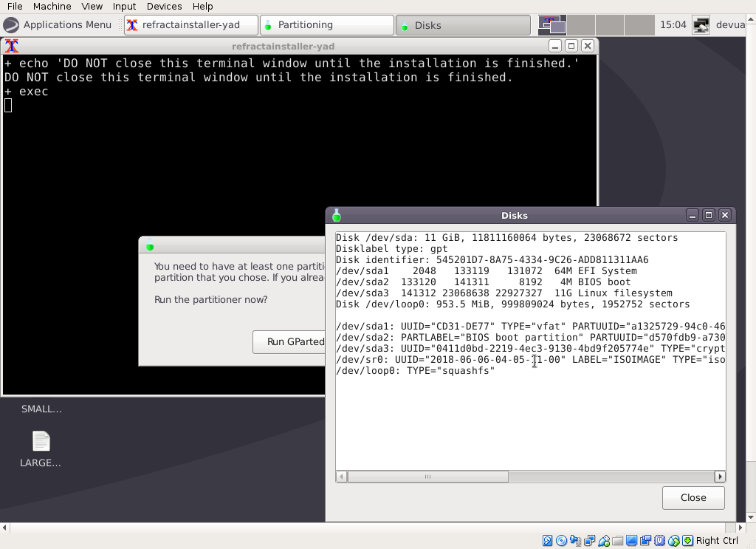Screen dimensions: 756x549
Task: Open the VirtualBox Devices menu
Action: pyautogui.click(x=164, y=6)
